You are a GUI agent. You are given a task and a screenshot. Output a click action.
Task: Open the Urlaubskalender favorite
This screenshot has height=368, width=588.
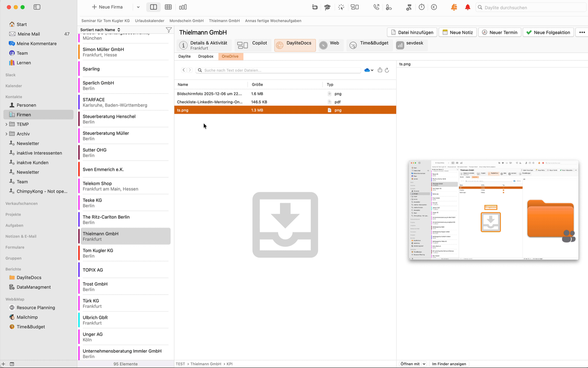149,21
